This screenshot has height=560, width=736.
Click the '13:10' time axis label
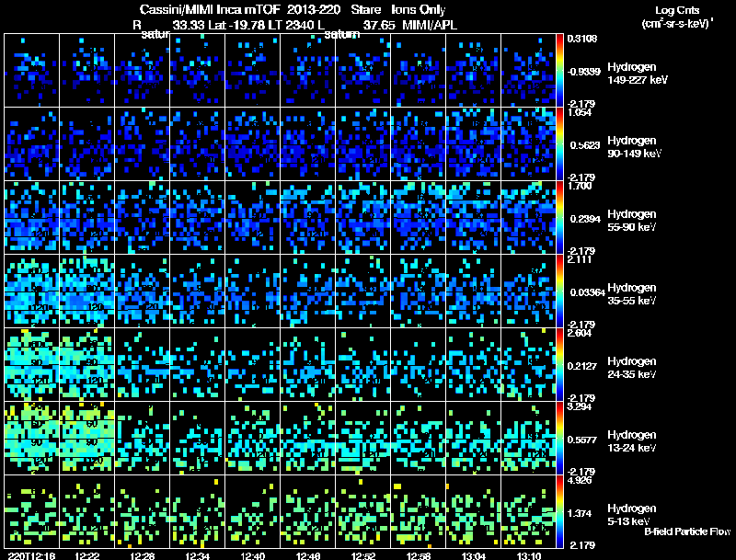tap(529, 555)
